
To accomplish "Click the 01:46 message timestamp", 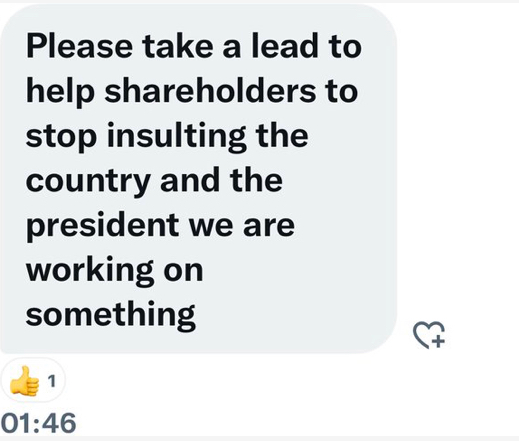I will coord(38,423).
